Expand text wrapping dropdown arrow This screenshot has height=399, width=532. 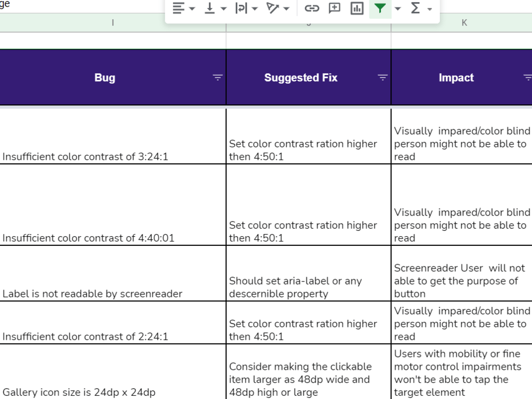(255, 9)
